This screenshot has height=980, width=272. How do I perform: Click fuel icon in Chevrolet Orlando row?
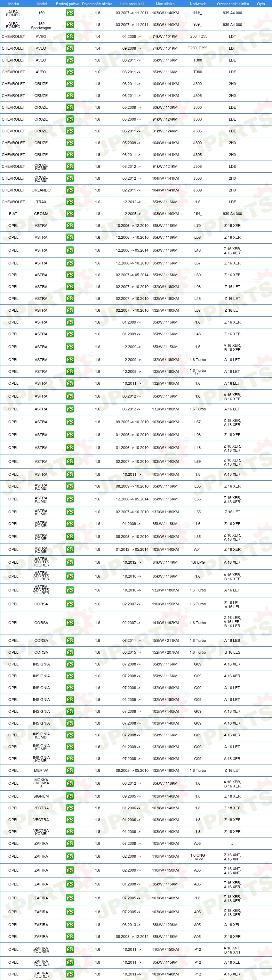(x=70, y=190)
